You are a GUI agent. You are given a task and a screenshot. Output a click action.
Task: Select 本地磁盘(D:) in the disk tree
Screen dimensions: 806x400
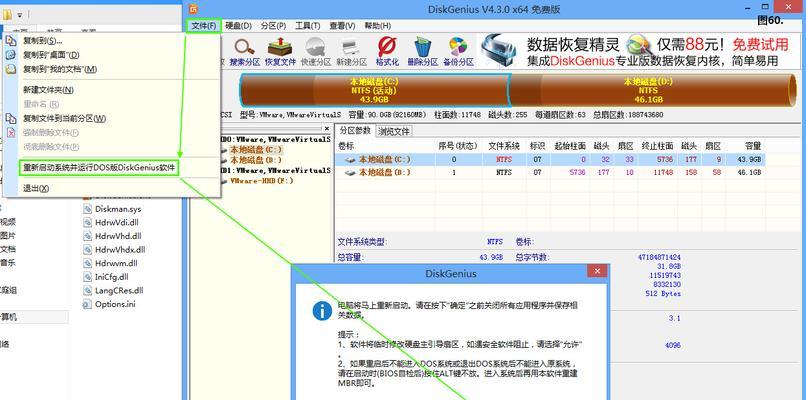point(255,160)
